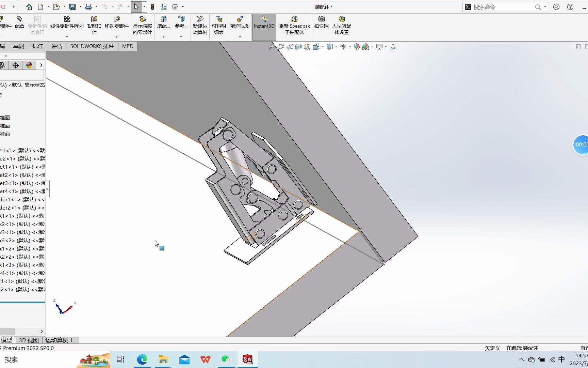
Task: Open the file properties icon
Action: click(164, 7)
